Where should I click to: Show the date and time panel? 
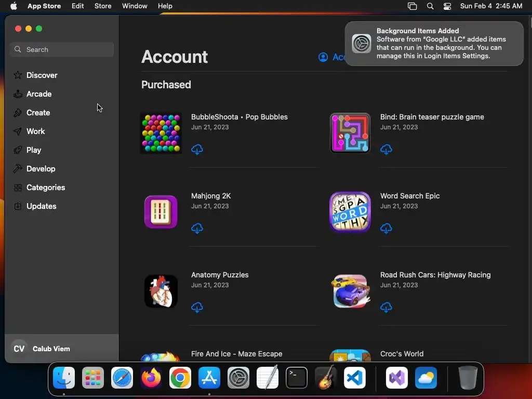(491, 6)
